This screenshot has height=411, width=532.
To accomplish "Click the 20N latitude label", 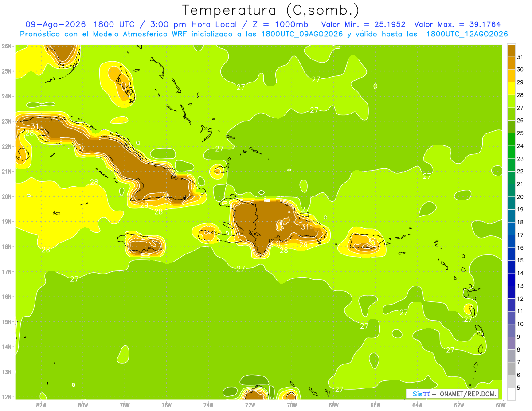I will point(7,196).
